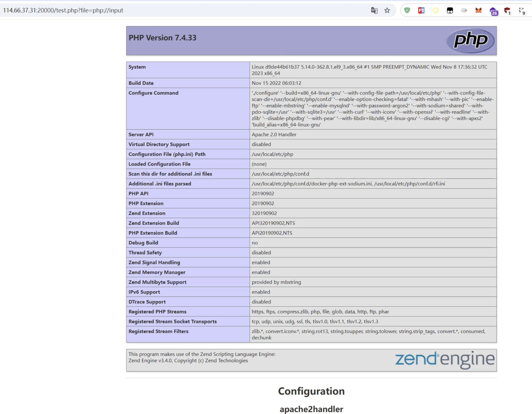Open the Tampermonkey extension icon

point(450,10)
